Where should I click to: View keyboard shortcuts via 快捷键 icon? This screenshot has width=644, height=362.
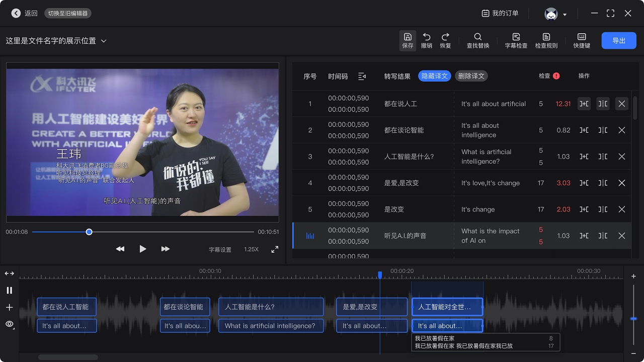581,40
